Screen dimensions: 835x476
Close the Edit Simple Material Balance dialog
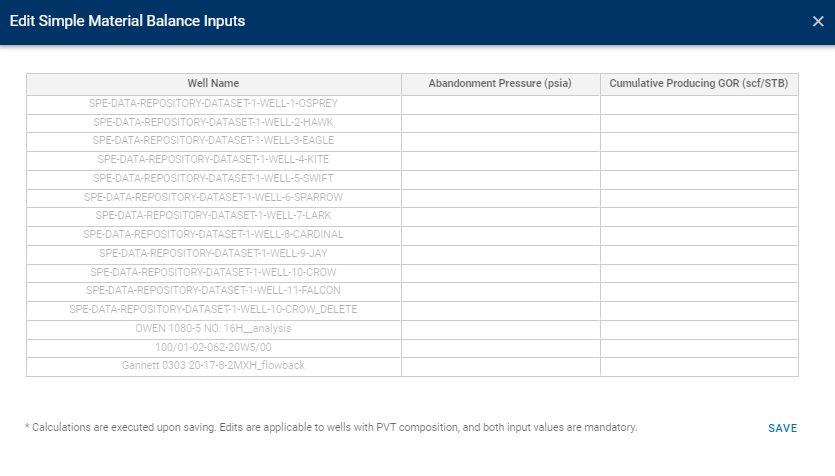point(818,22)
